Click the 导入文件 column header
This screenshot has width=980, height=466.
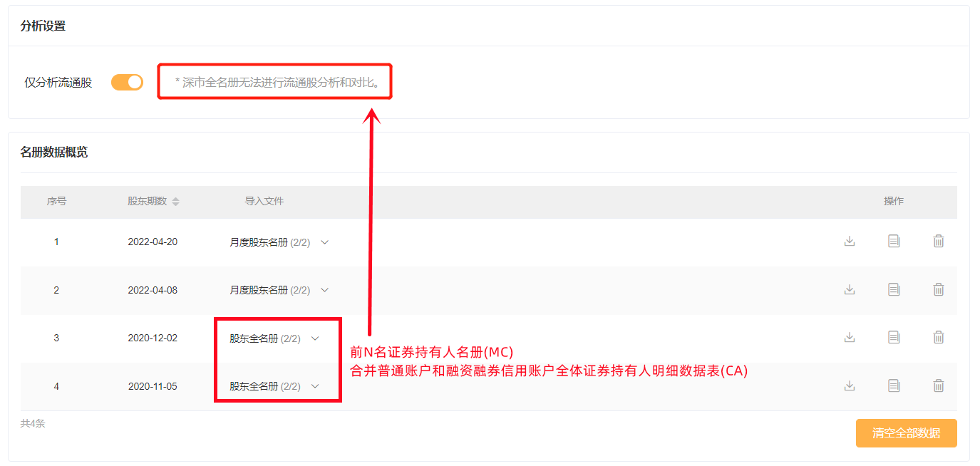pyautogui.click(x=264, y=202)
